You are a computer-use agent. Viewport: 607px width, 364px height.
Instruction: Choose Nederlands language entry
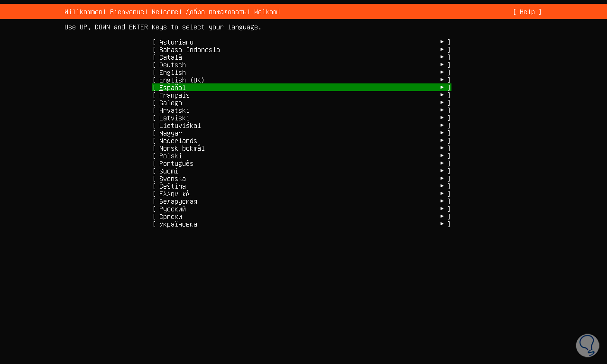(302, 141)
